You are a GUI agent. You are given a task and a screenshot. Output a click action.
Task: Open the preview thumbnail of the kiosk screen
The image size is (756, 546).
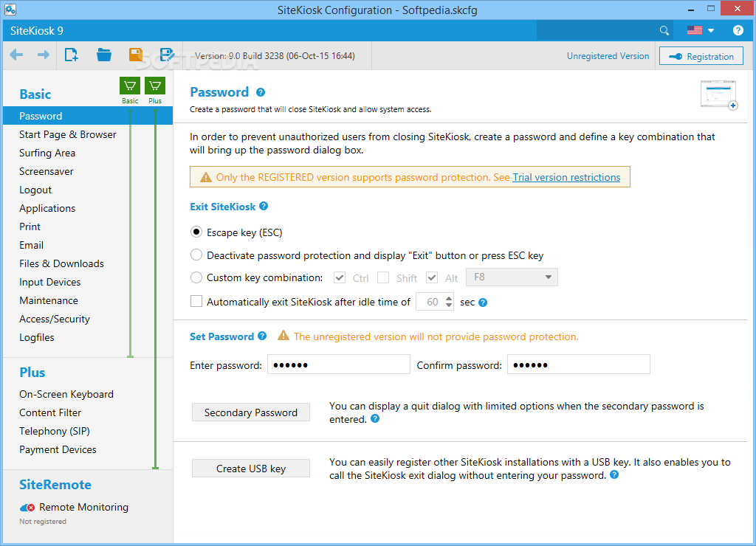pos(718,94)
